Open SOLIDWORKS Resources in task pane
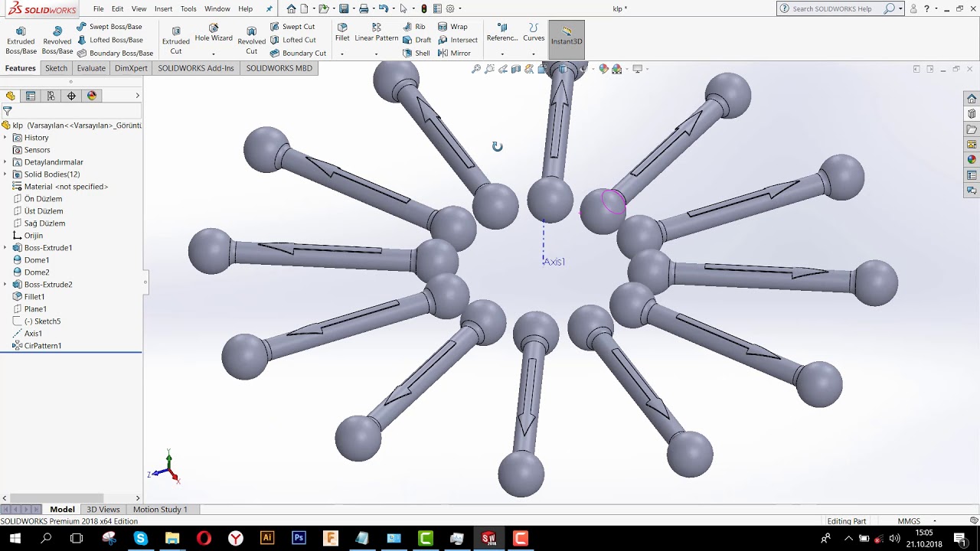980x551 pixels. [972, 99]
